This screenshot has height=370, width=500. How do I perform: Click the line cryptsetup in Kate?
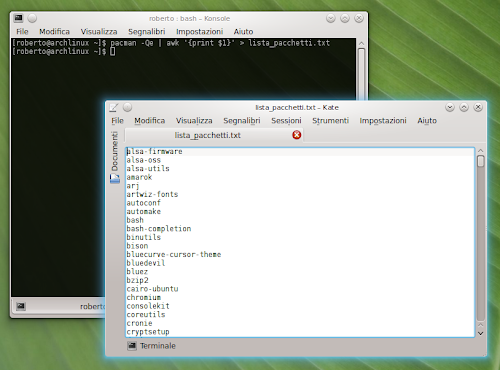point(148,332)
